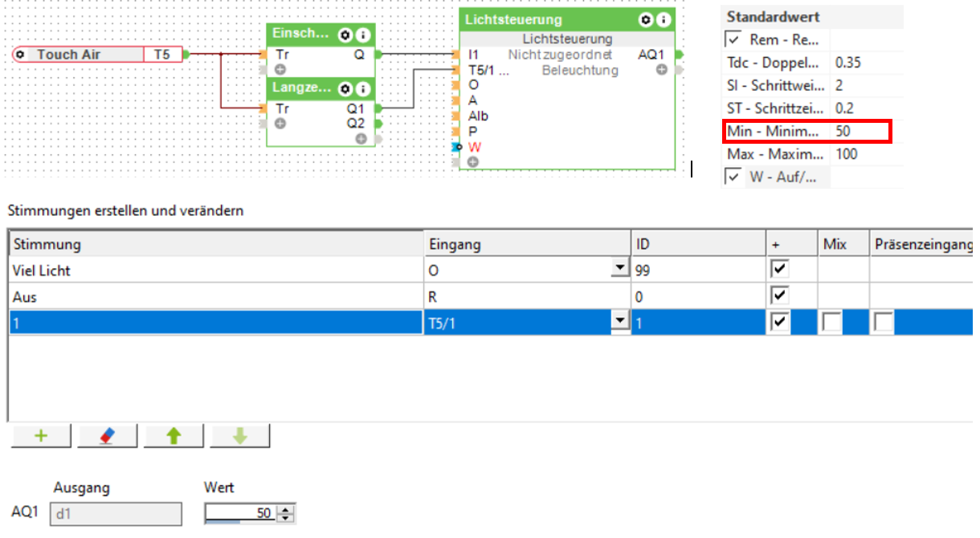Click T5/1 ... input of Lichtsteuerung
Viewport: 980px width, 538px height.
tap(488, 70)
